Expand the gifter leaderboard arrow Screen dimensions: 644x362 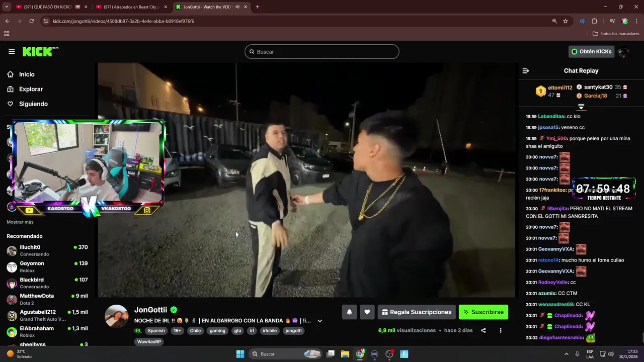pos(581,107)
